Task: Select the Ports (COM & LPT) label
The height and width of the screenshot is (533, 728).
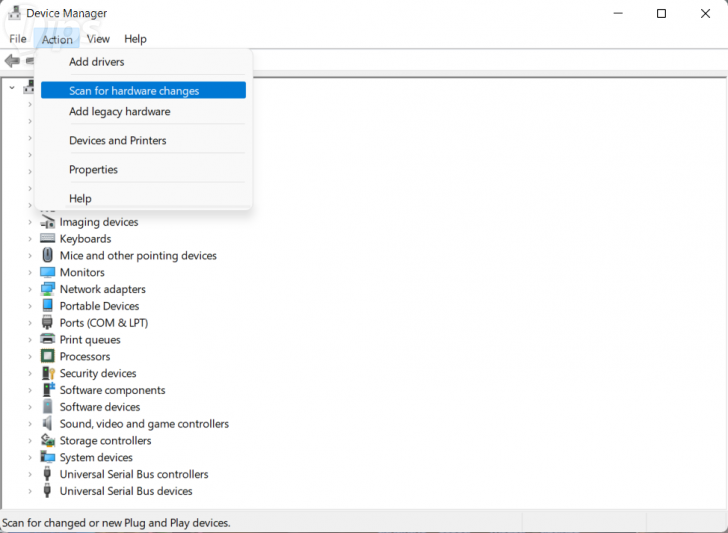Action: pyautogui.click(x=104, y=323)
